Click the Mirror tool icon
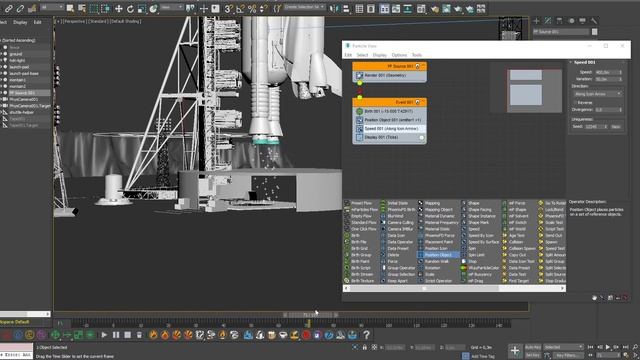Image resolution: width=640 pixels, height=360 pixels. [x=334, y=9]
